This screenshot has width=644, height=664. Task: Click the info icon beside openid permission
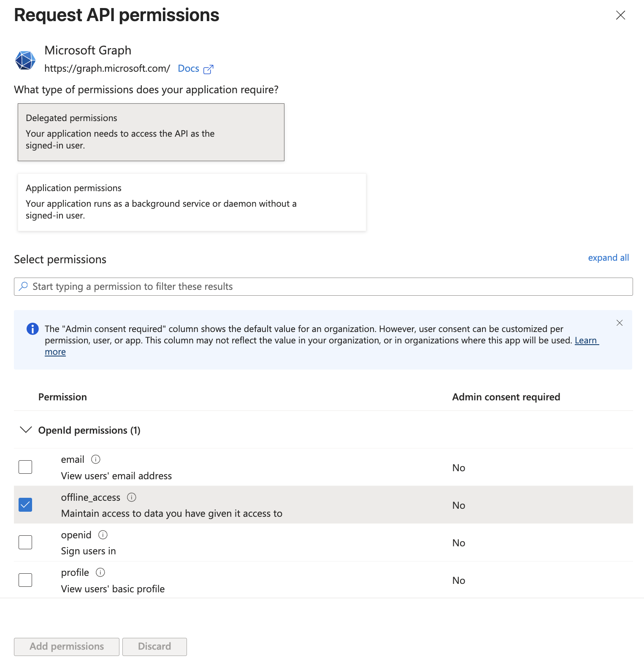tap(103, 534)
